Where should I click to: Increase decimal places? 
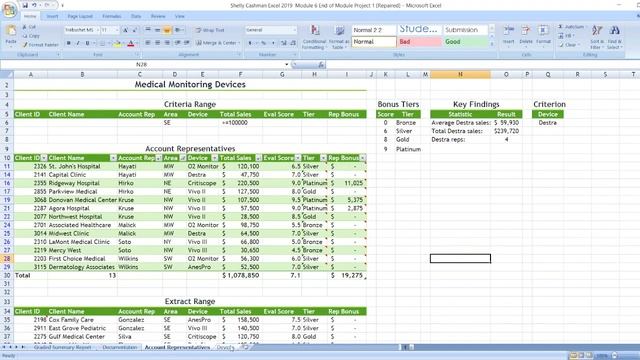pos(284,43)
